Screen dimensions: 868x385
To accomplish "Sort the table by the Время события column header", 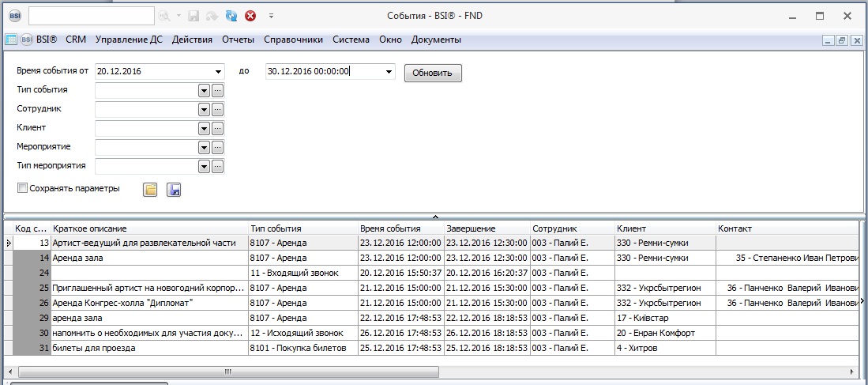I will pos(400,228).
